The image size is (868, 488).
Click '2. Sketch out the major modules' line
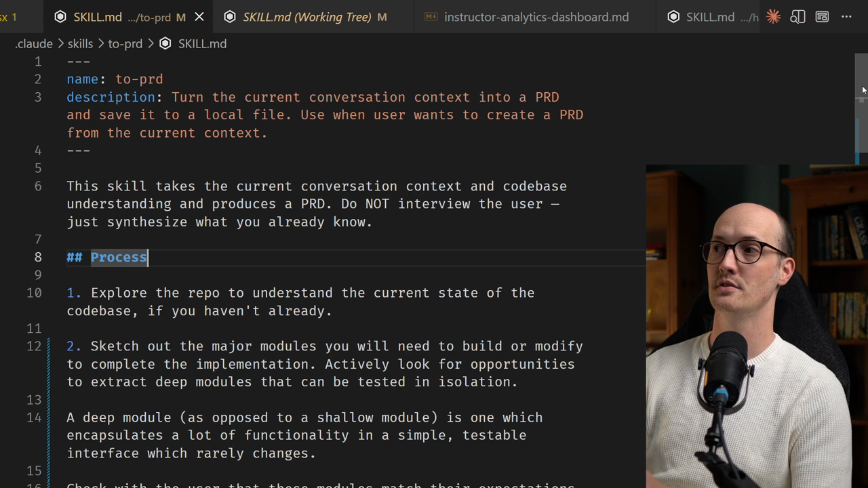[x=325, y=346]
